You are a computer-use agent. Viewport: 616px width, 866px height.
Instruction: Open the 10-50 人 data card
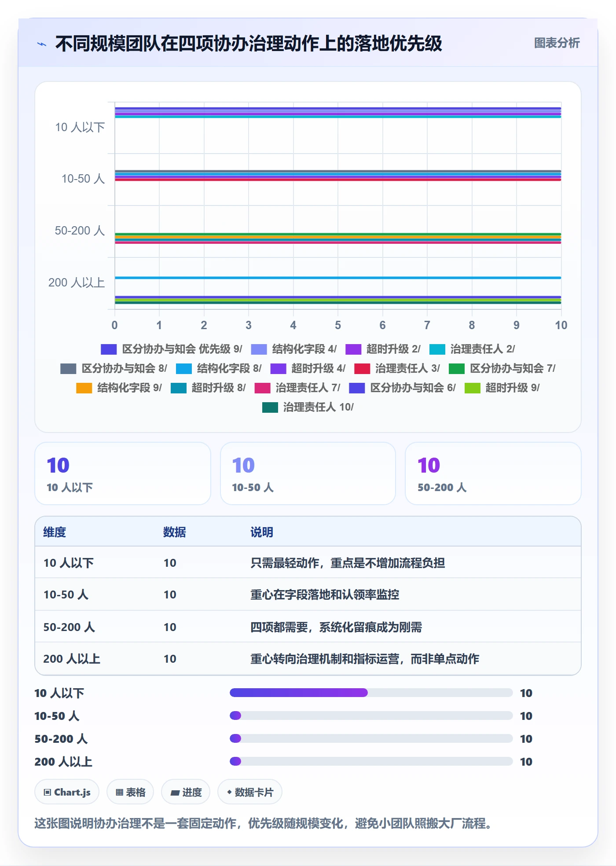[308, 473]
